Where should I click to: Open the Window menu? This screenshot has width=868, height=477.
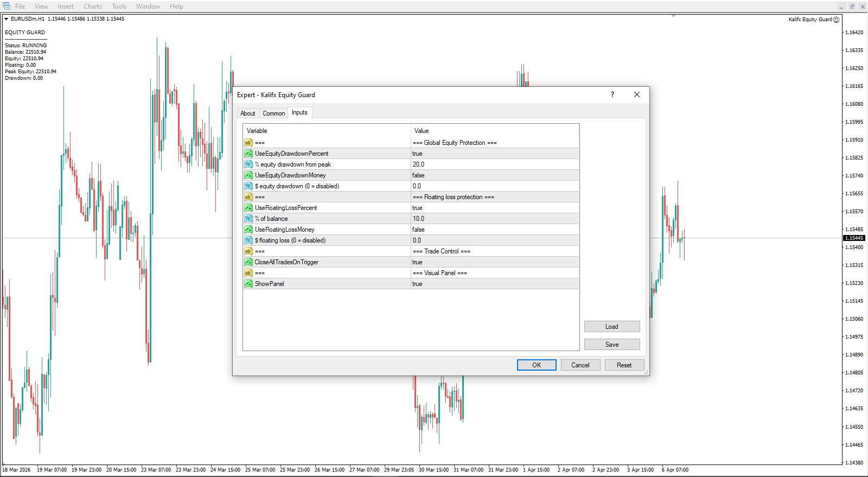pyautogui.click(x=148, y=7)
